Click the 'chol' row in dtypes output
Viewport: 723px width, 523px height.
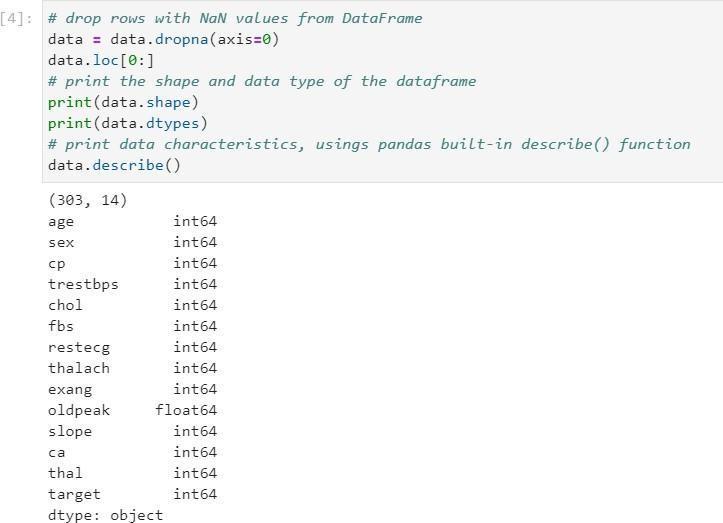coord(65,305)
